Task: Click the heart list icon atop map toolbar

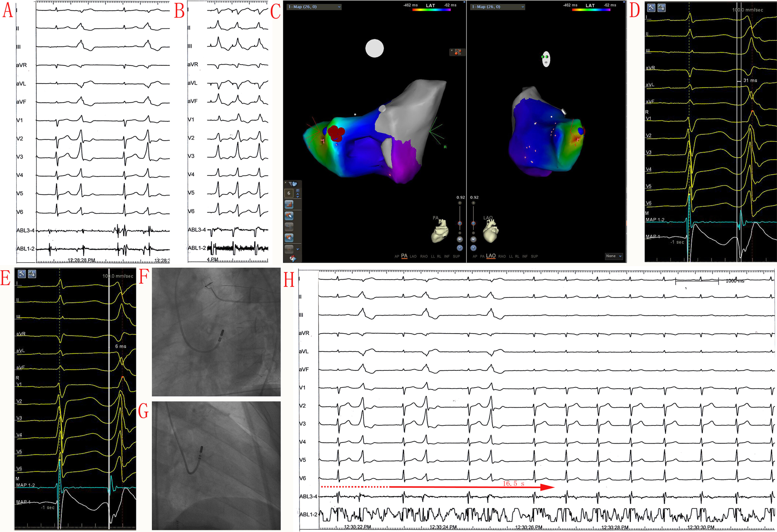Action: click(293, 183)
